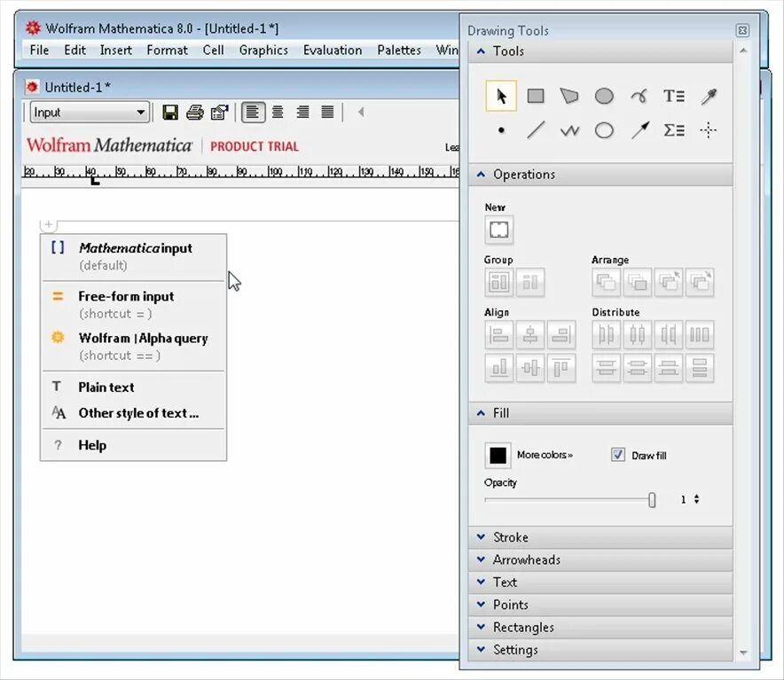Screen dimensions: 784x680
Task: Open the Input style dropdown
Action: (90, 113)
